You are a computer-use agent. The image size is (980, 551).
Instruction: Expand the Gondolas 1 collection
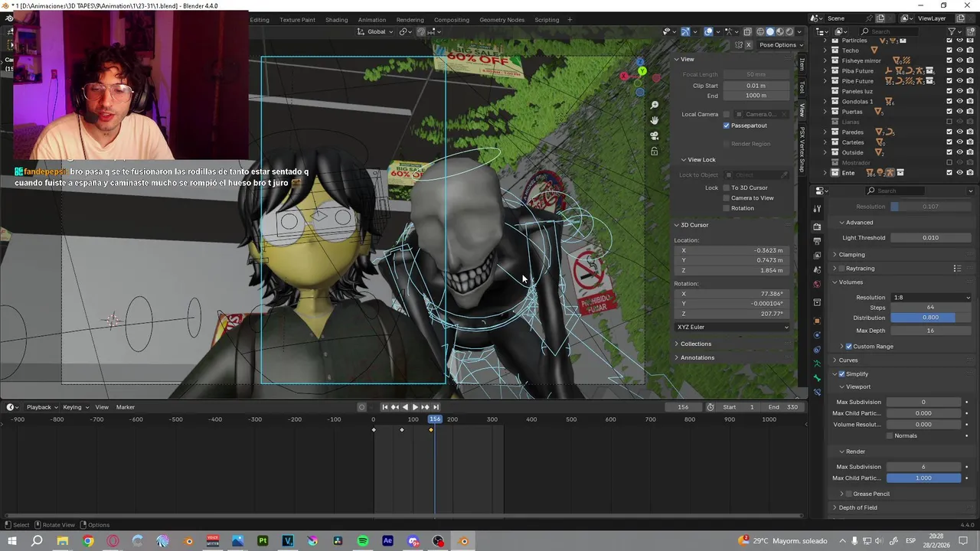(x=826, y=101)
